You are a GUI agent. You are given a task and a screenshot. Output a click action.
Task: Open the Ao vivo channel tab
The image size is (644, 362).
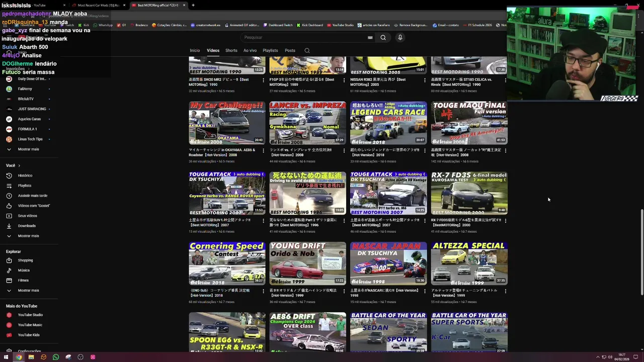tap(250, 50)
